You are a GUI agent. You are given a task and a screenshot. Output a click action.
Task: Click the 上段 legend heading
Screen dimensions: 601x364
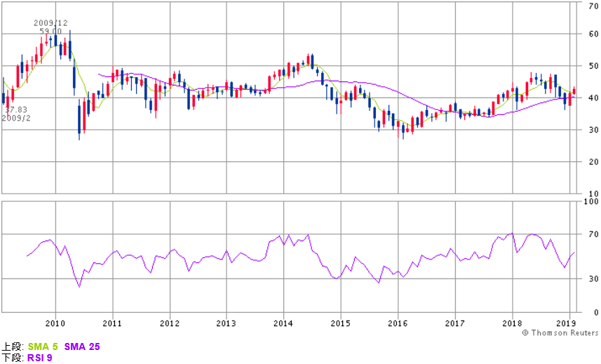pyautogui.click(x=13, y=346)
